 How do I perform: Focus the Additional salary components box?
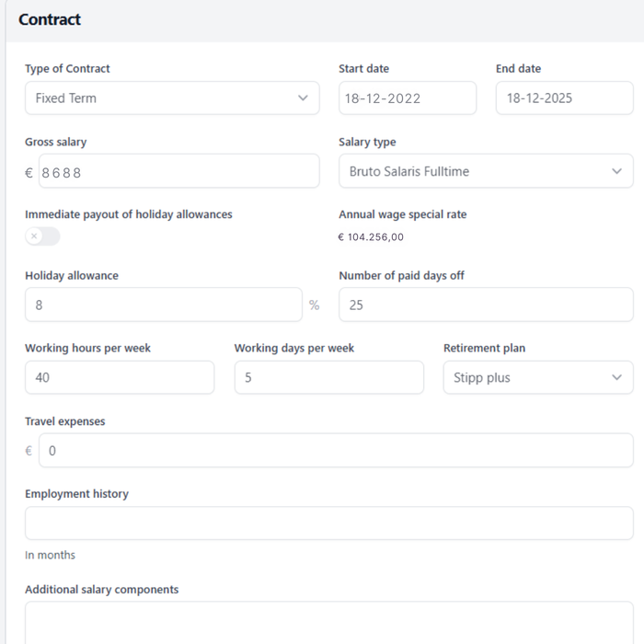(328, 624)
